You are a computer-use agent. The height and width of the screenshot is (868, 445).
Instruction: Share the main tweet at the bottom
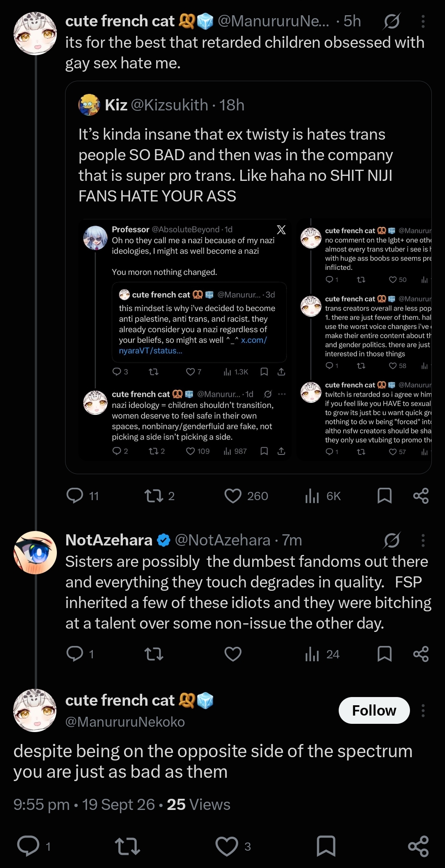[418, 846]
